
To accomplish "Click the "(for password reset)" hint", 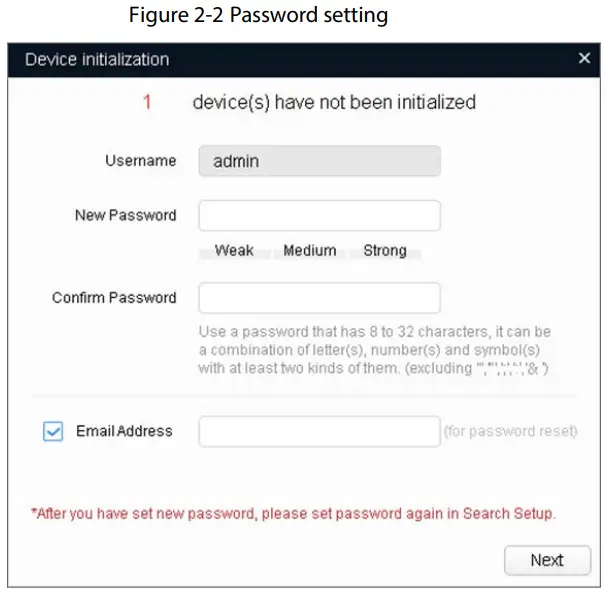I will 510,432.
